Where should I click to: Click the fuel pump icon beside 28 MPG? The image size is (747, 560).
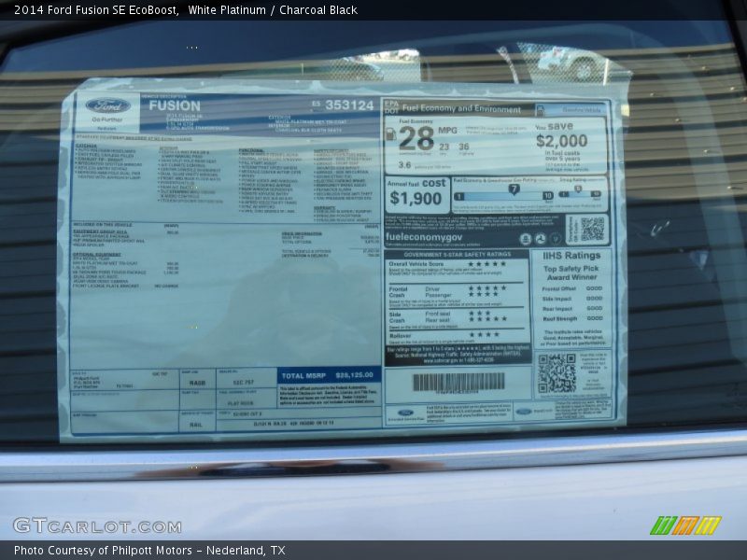click(x=390, y=134)
